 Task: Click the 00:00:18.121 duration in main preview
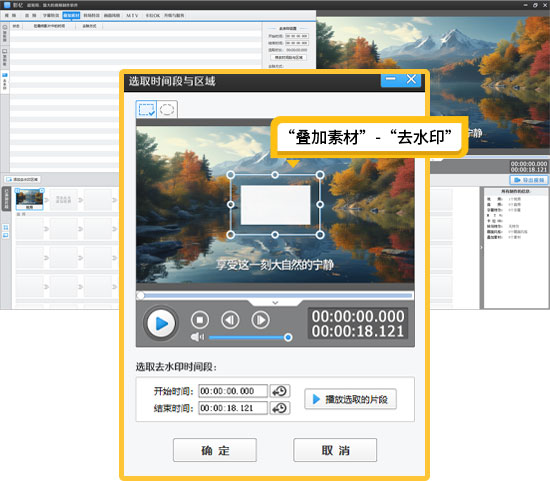(529, 170)
